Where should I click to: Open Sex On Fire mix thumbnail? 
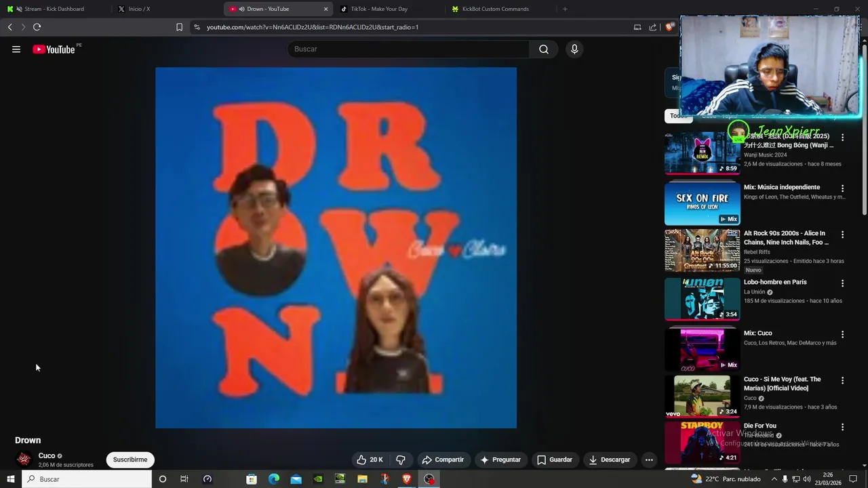702,203
